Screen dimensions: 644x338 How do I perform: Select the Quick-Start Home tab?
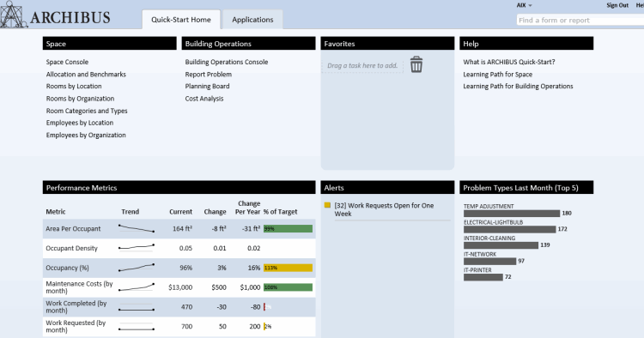point(181,20)
